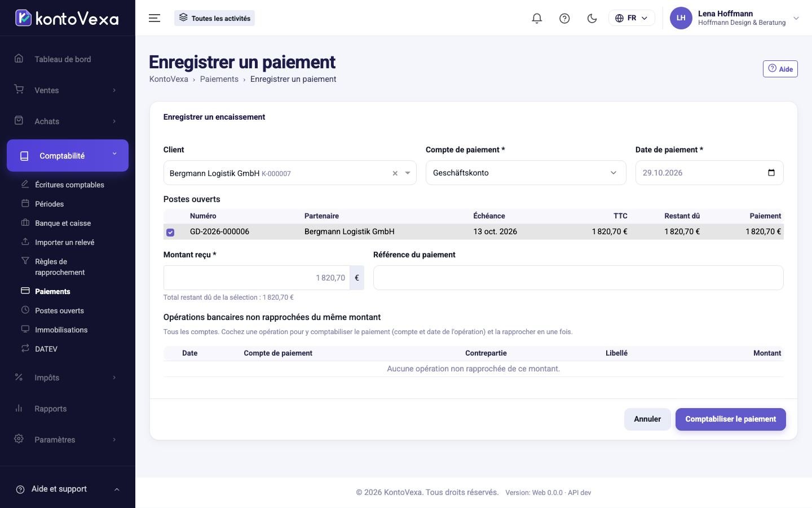The width and height of the screenshot is (812, 508).
Task: Click the Annuler button
Action: (647, 419)
